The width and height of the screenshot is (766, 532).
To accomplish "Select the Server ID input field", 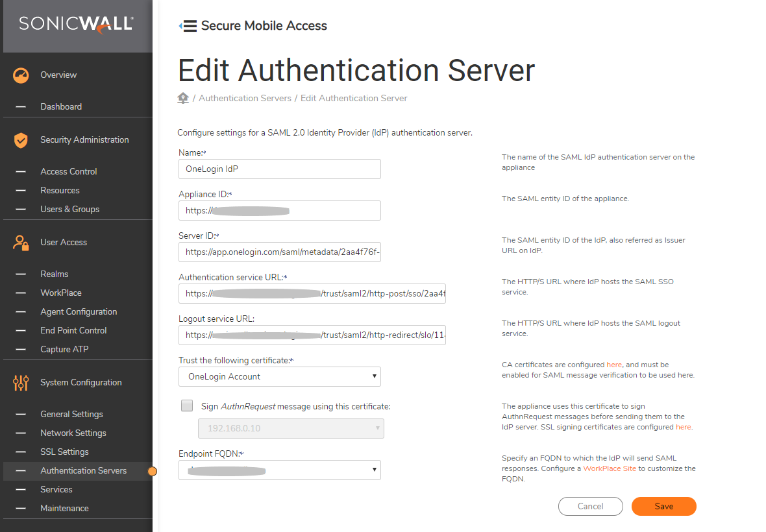I will tap(279, 252).
